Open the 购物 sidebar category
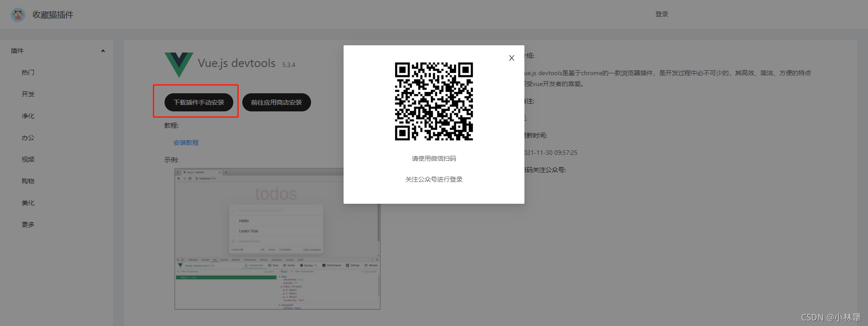 click(28, 181)
